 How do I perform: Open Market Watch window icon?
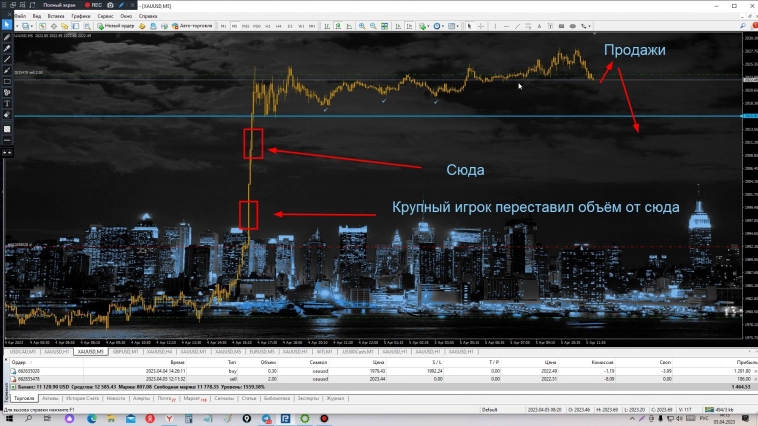coord(43,26)
